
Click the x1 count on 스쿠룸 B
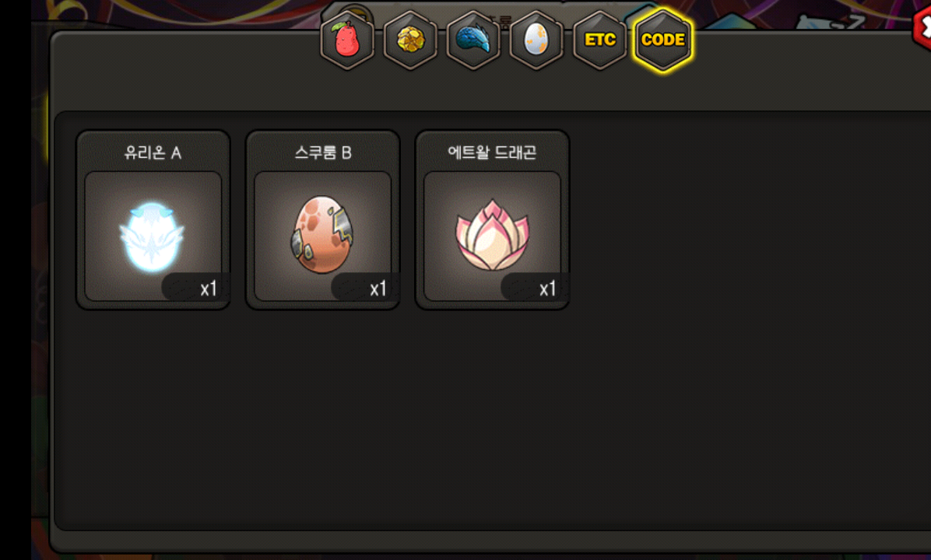pos(378,289)
